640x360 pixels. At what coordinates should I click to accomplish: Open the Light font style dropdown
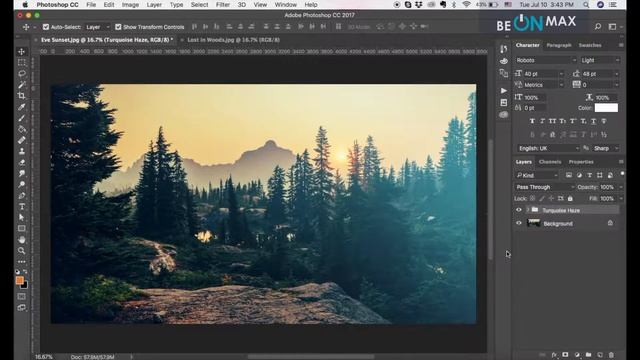pos(600,60)
